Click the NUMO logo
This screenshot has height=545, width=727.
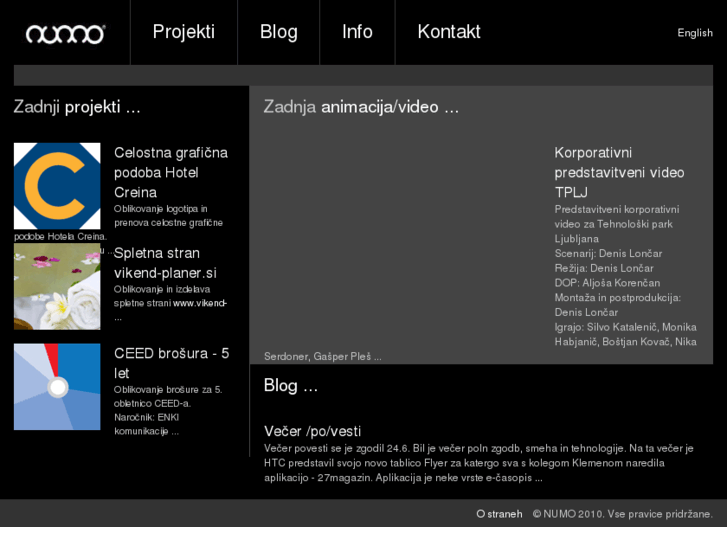tap(65, 34)
